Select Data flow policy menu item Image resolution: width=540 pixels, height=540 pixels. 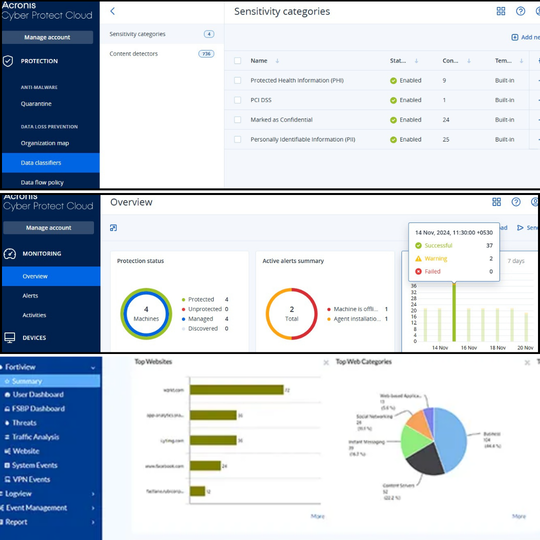[x=42, y=182]
